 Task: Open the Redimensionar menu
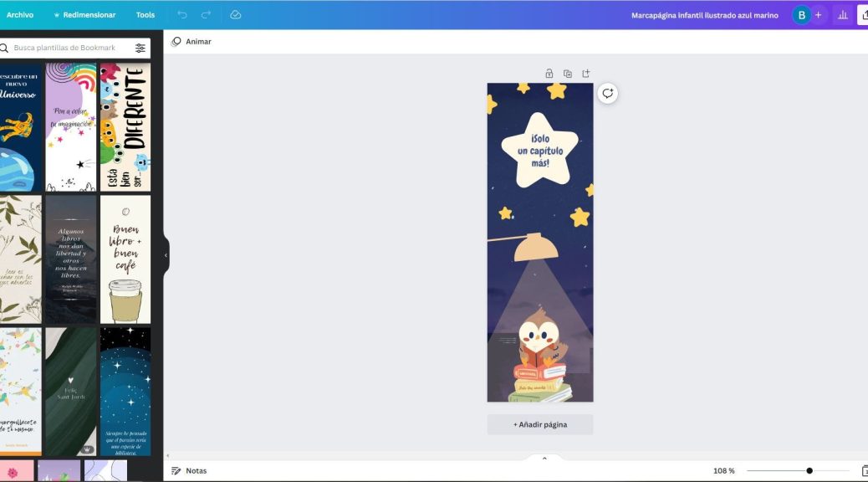[84, 15]
